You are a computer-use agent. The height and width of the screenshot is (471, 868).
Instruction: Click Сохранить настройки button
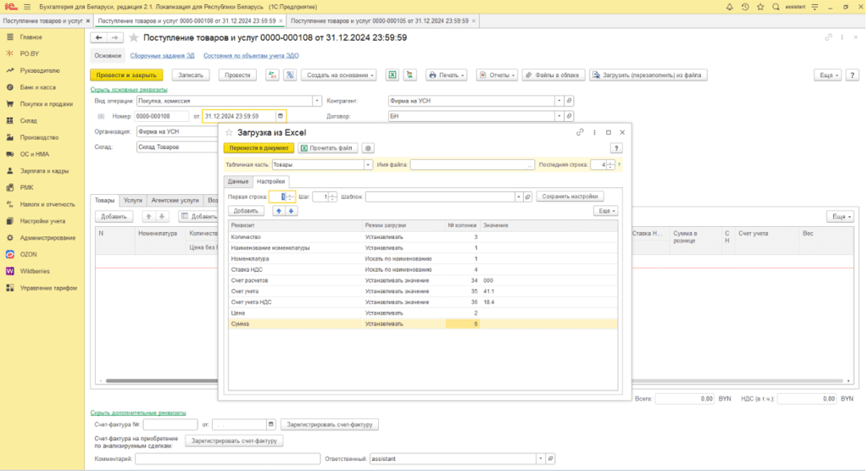(x=570, y=197)
